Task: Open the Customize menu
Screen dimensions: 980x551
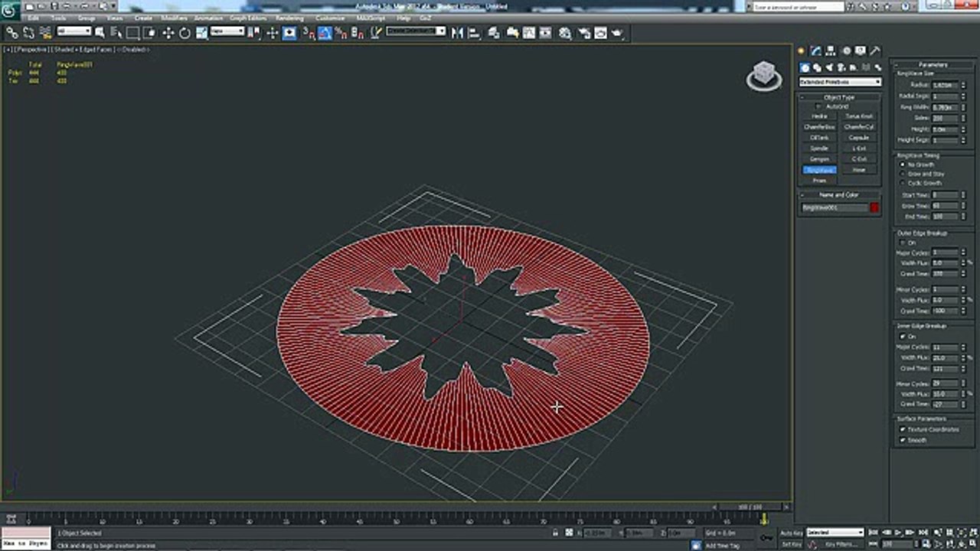Action: point(330,18)
